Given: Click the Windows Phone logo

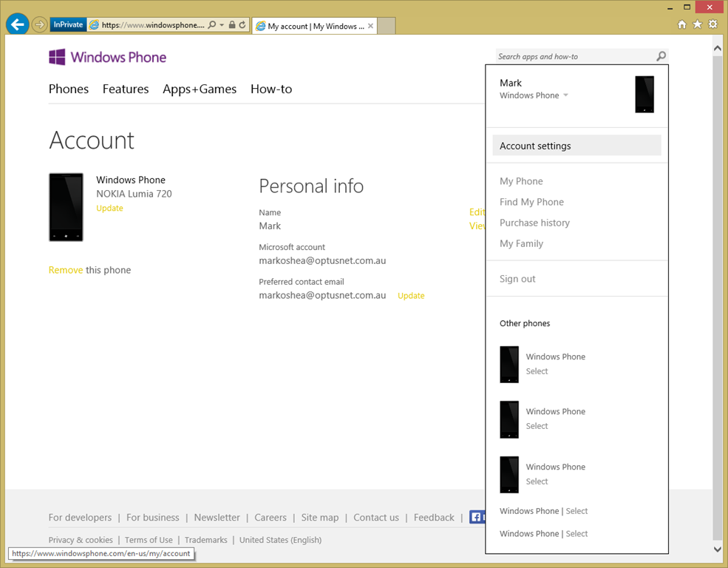Looking at the screenshot, I should (x=108, y=57).
